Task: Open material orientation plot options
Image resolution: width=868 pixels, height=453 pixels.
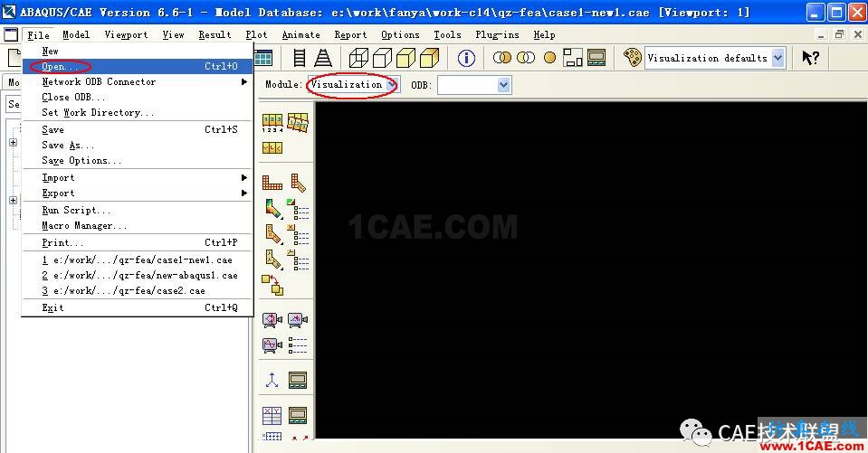Action: point(298,259)
